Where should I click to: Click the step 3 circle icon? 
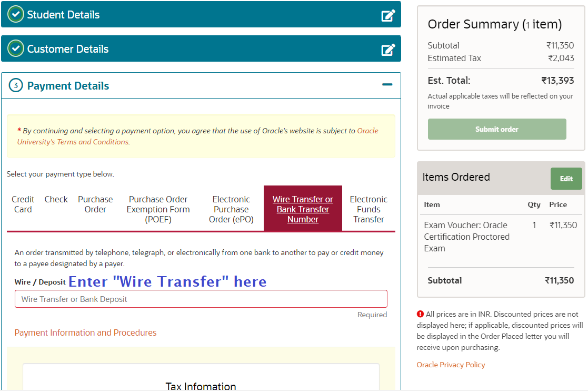pyautogui.click(x=16, y=85)
